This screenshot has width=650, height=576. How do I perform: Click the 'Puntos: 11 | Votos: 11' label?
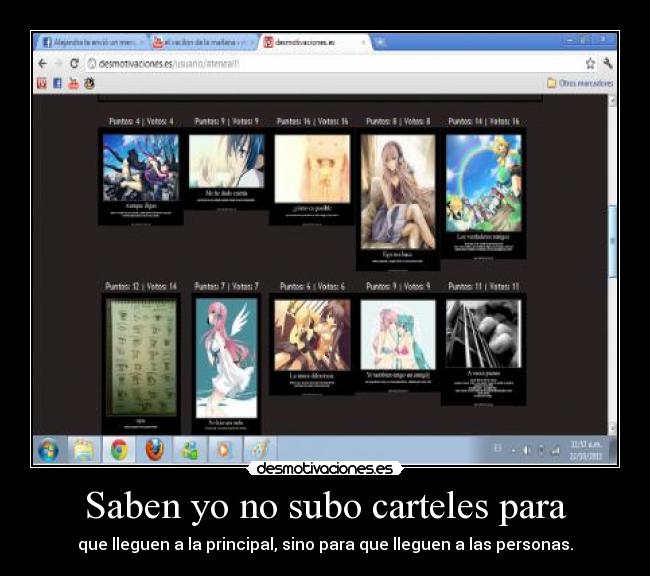tap(483, 286)
